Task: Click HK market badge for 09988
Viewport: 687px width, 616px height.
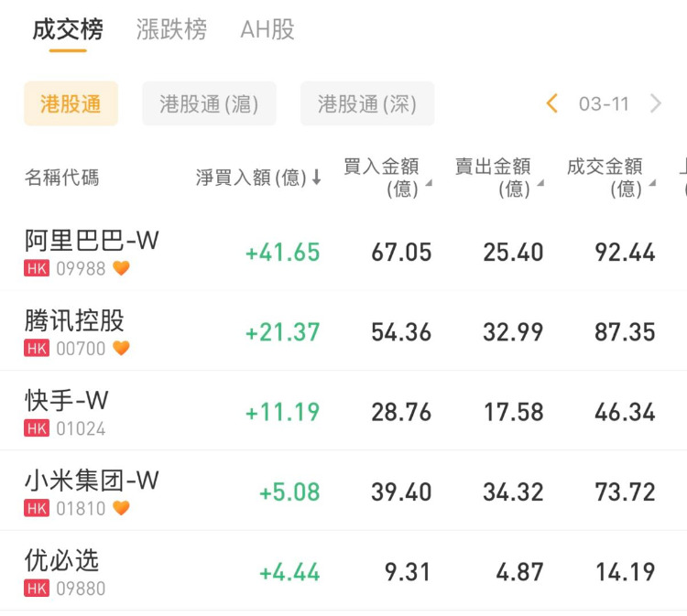Action: point(37,268)
